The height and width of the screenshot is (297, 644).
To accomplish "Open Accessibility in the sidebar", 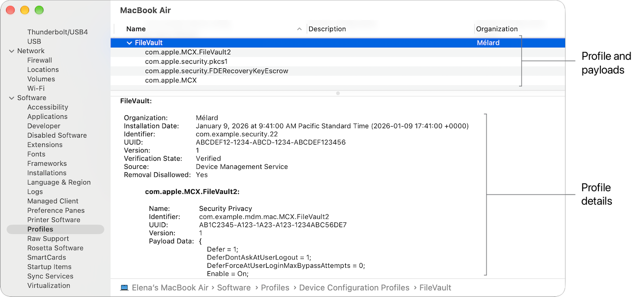I will [48, 107].
